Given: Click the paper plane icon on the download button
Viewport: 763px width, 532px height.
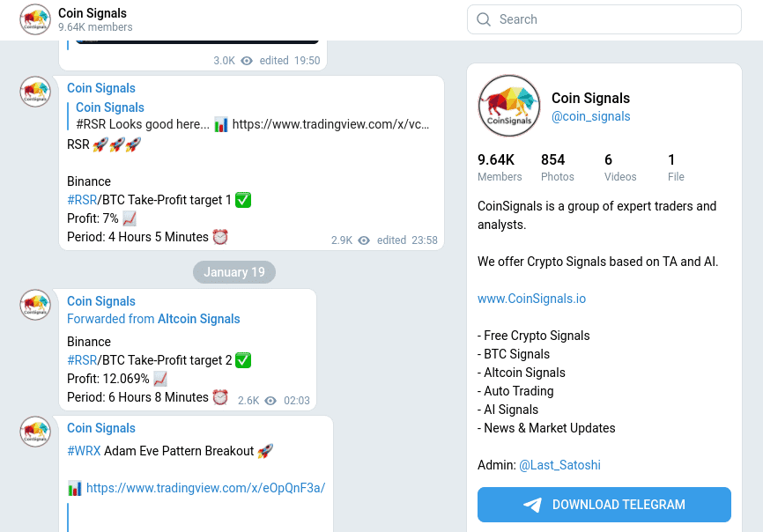Looking at the screenshot, I should (x=532, y=505).
